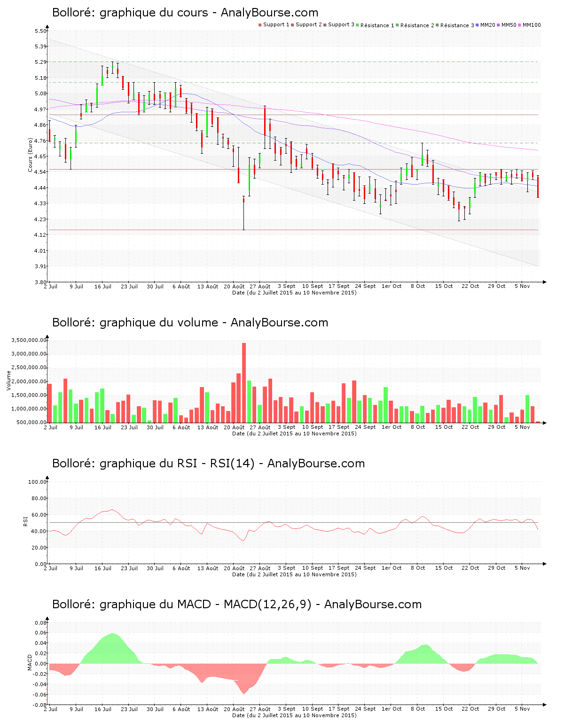Click the 5.29 price tick label
The width and height of the screenshot is (564, 728).
[x=40, y=62]
